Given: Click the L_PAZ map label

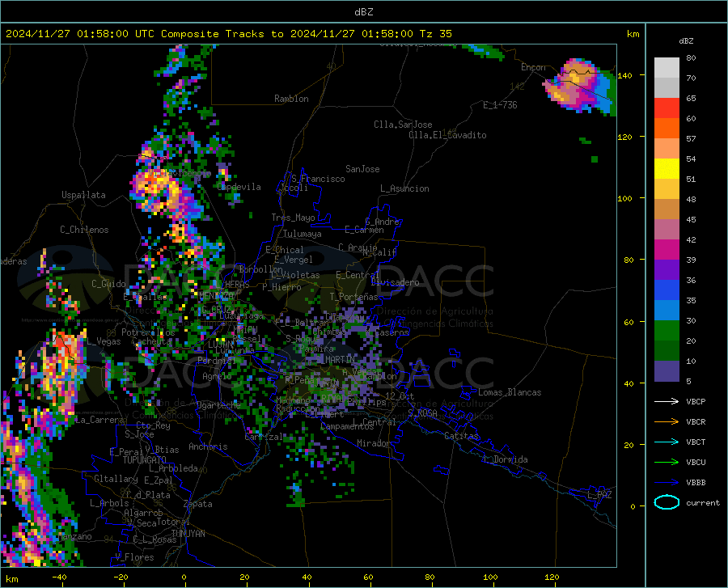Looking at the screenshot, I should click(599, 495).
